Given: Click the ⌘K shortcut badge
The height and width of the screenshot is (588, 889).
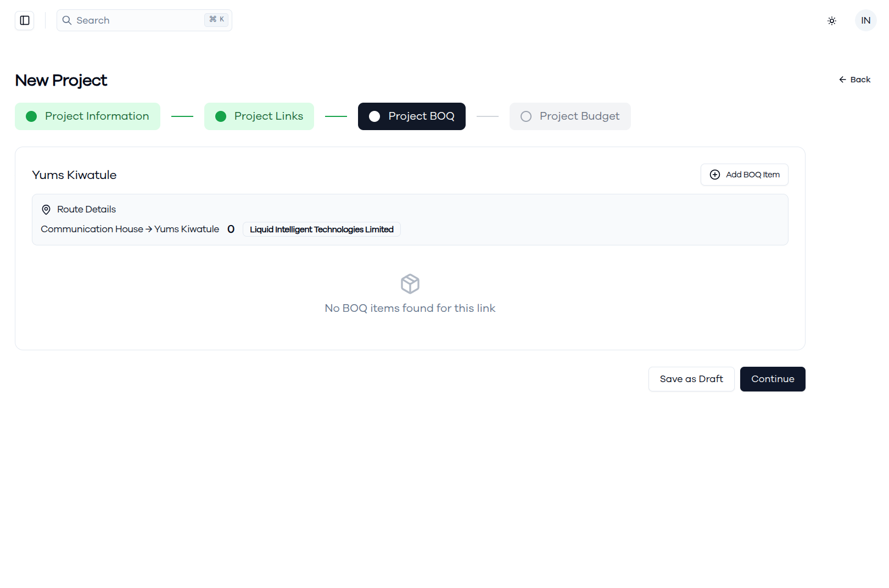Looking at the screenshot, I should coord(217,19).
